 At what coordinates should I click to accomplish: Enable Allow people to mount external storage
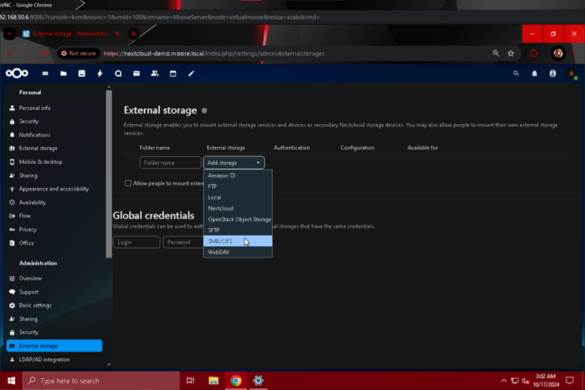(128, 183)
